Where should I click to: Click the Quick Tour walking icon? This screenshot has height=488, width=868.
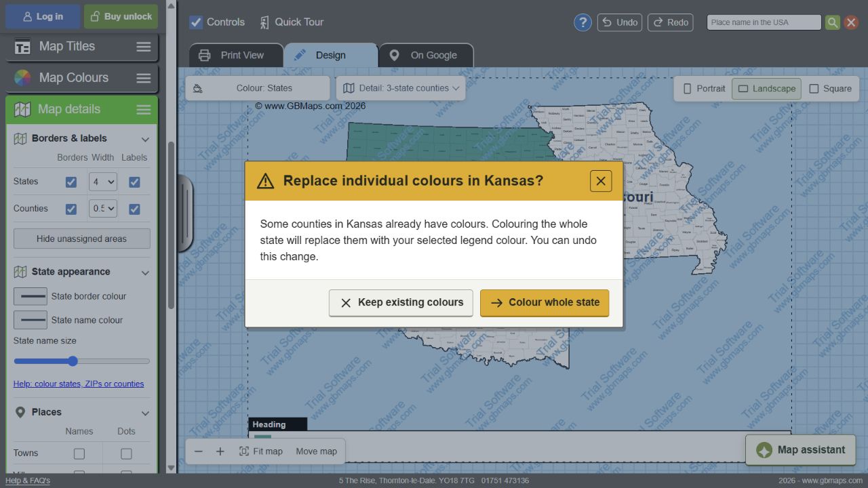(x=264, y=22)
